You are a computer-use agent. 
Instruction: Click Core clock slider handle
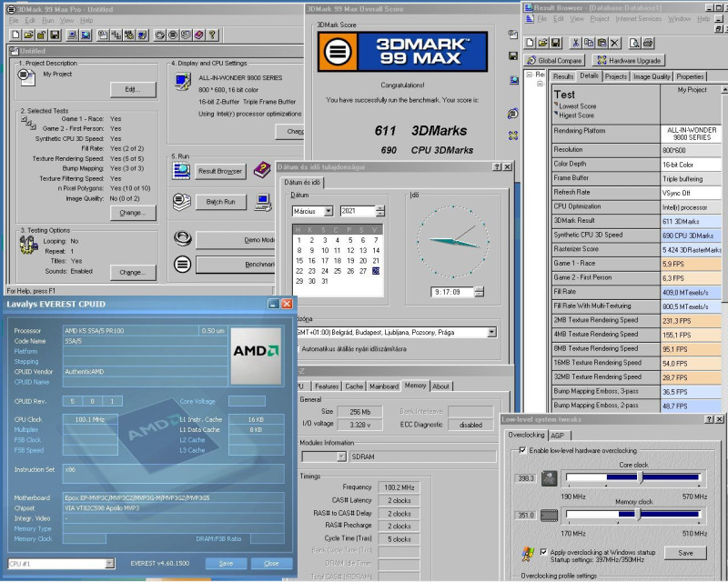[640, 477]
